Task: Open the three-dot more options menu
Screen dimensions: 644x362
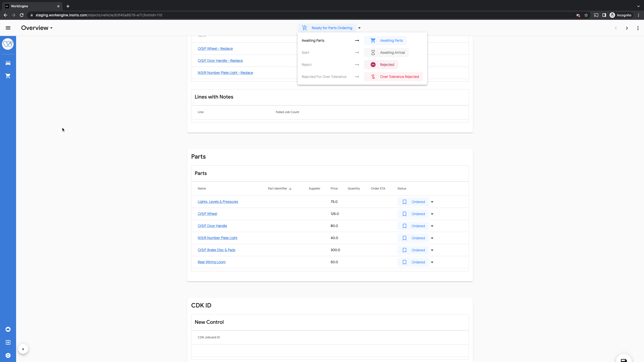Action: pyautogui.click(x=638, y=28)
